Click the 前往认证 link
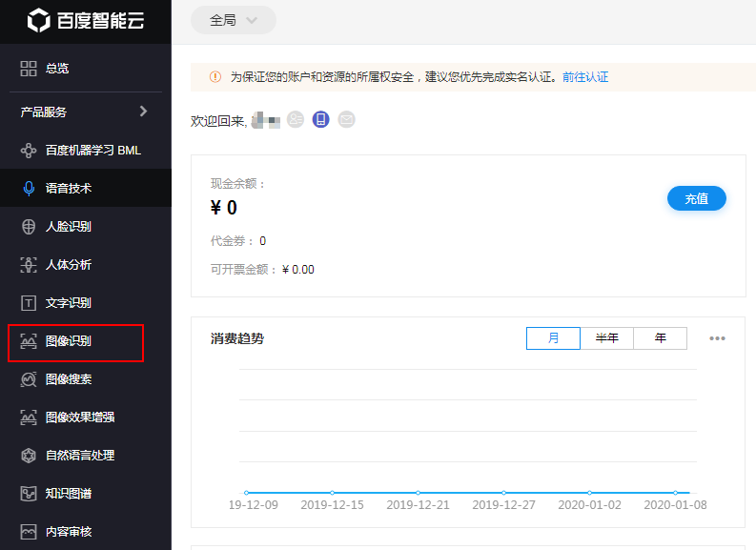This screenshot has height=550, width=756. tap(585, 77)
